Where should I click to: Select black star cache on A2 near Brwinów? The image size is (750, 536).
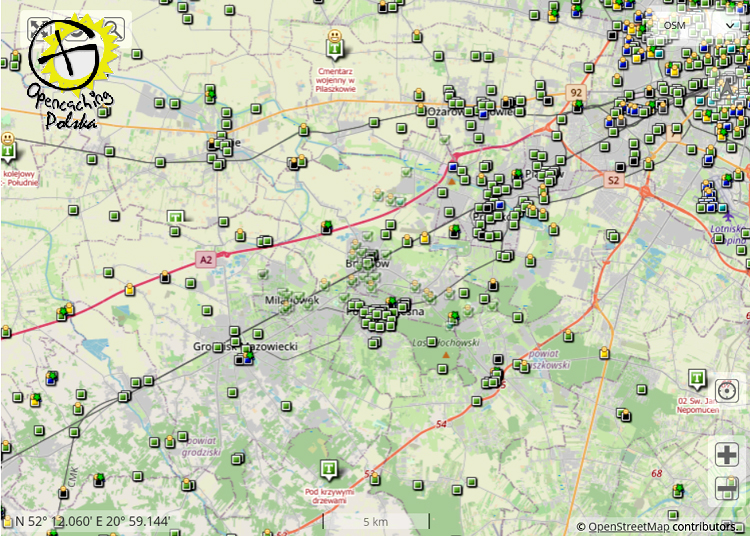click(x=327, y=227)
